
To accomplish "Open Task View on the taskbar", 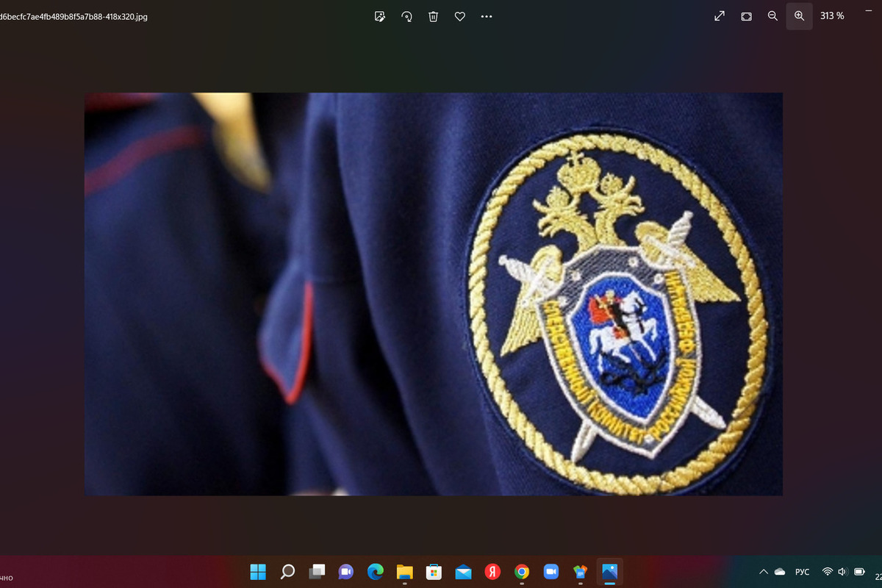I will 317,572.
